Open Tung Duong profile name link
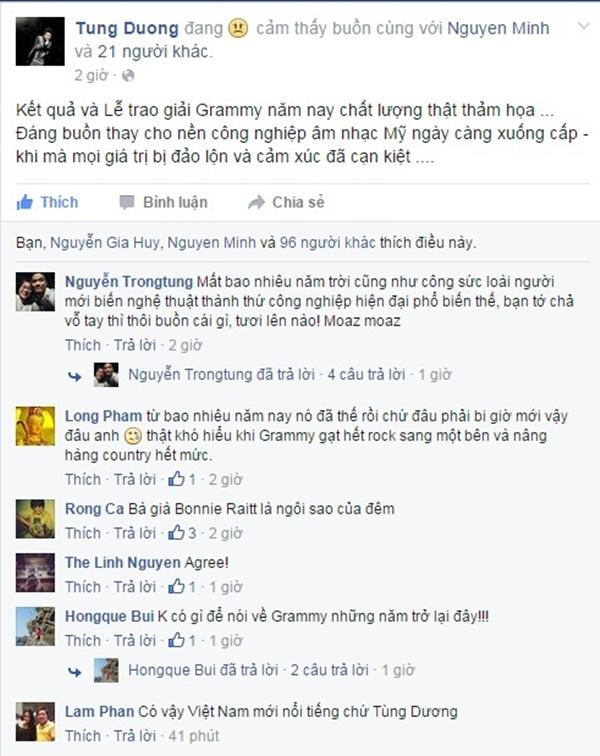 point(127,28)
